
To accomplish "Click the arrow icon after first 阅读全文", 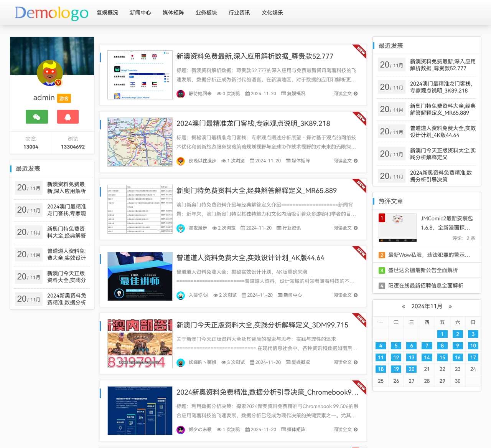I will pos(356,94).
